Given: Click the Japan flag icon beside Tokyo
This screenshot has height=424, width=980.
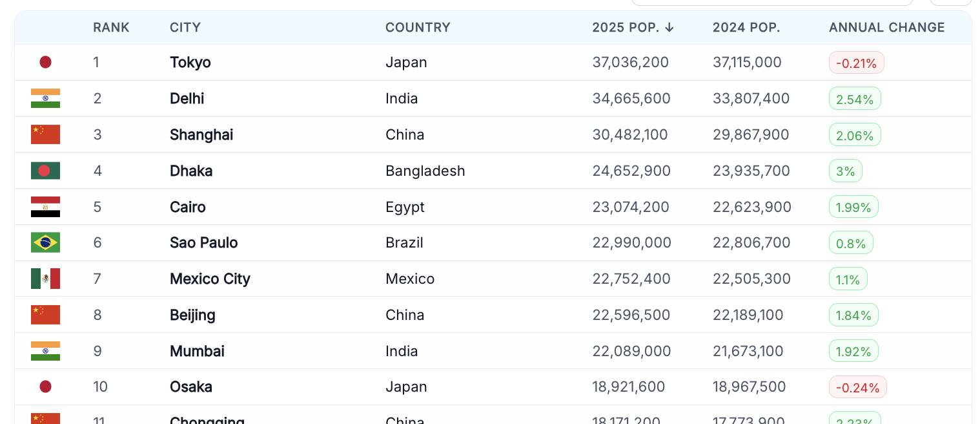Looking at the screenshot, I should [x=45, y=62].
